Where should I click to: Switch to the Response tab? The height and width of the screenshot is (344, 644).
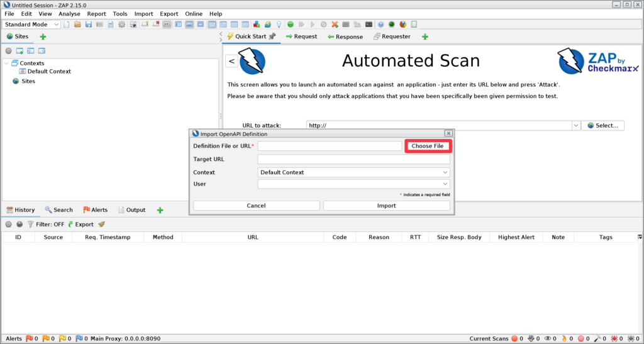345,36
